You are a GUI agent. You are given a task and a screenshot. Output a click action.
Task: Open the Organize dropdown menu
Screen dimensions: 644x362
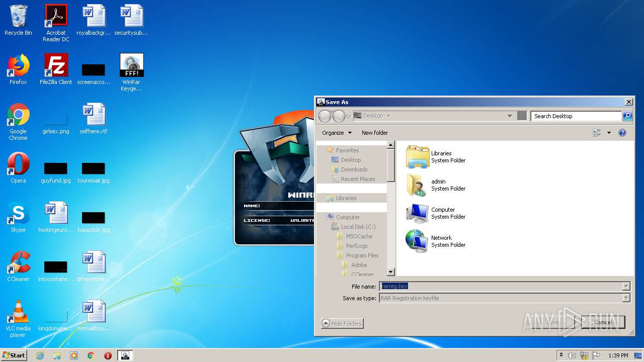click(337, 133)
